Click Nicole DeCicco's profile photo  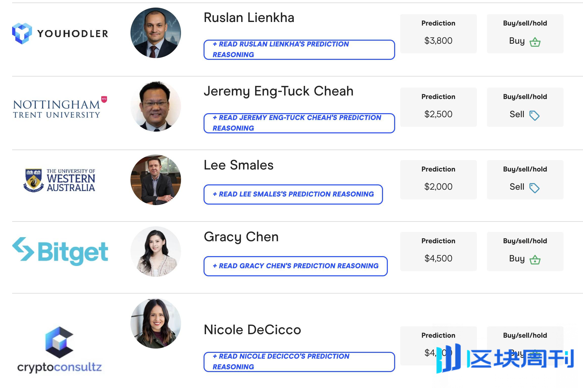pos(156,323)
